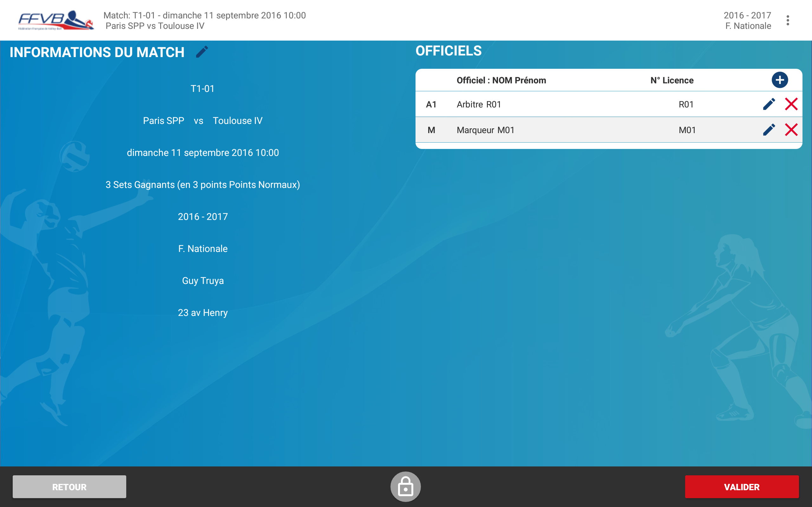This screenshot has height=507, width=812.
Task: Click the N° Licence column header
Action: coord(672,80)
